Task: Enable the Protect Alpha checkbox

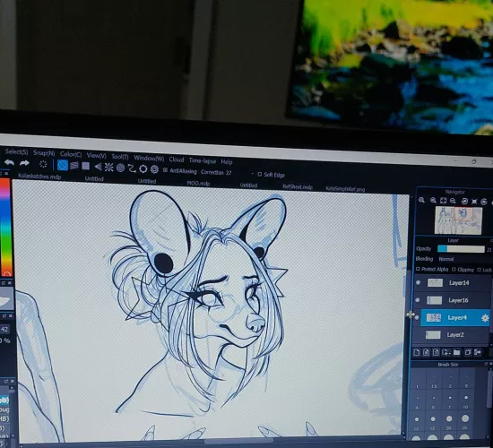Action: coord(418,269)
